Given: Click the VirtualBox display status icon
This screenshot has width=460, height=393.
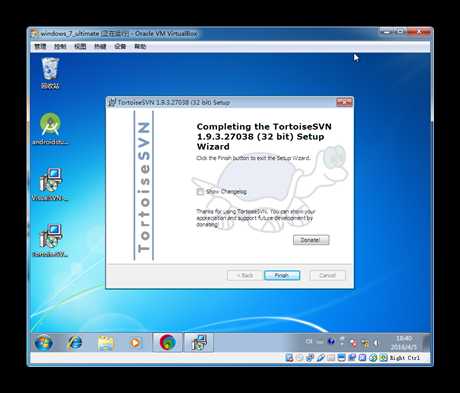Looking at the screenshot, I should (x=341, y=358).
